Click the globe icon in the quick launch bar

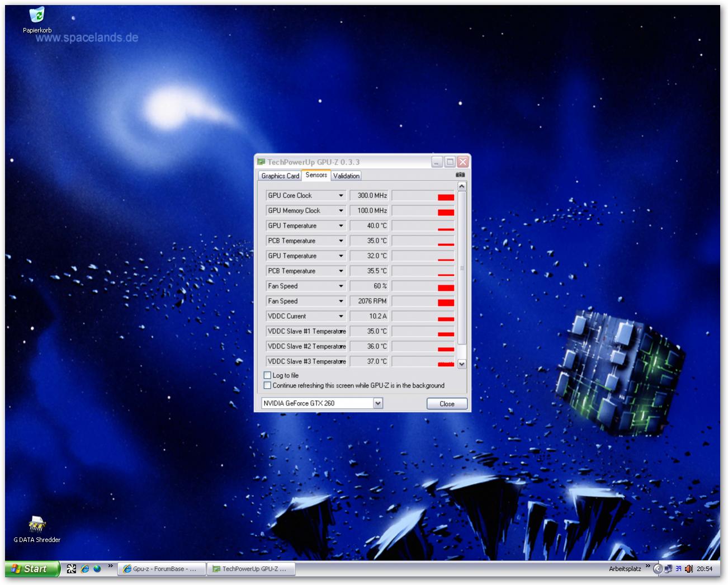click(x=97, y=569)
